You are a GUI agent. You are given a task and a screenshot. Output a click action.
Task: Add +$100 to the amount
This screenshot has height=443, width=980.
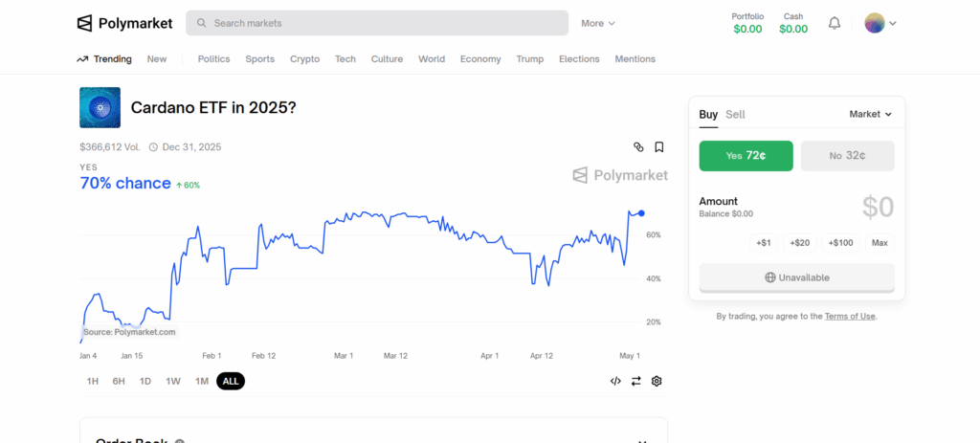(x=840, y=243)
